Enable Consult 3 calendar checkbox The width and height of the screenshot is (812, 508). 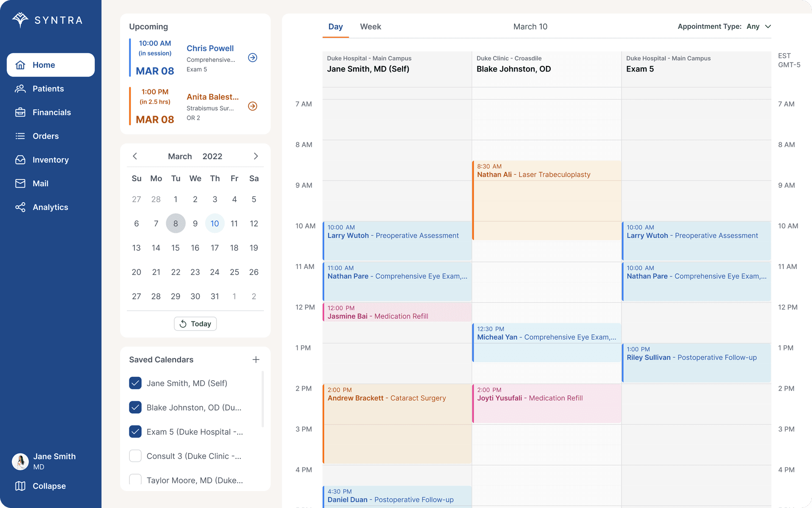[135, 456]
